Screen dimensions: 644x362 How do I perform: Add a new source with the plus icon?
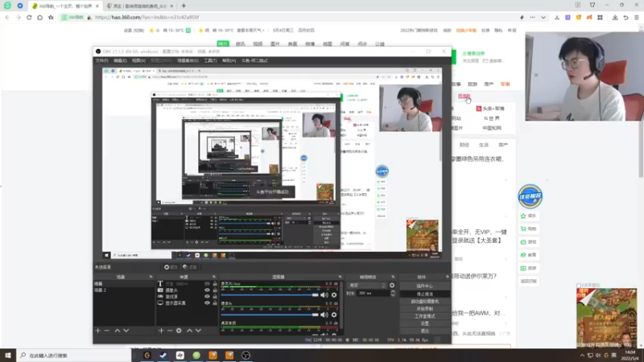click(161, 331)
